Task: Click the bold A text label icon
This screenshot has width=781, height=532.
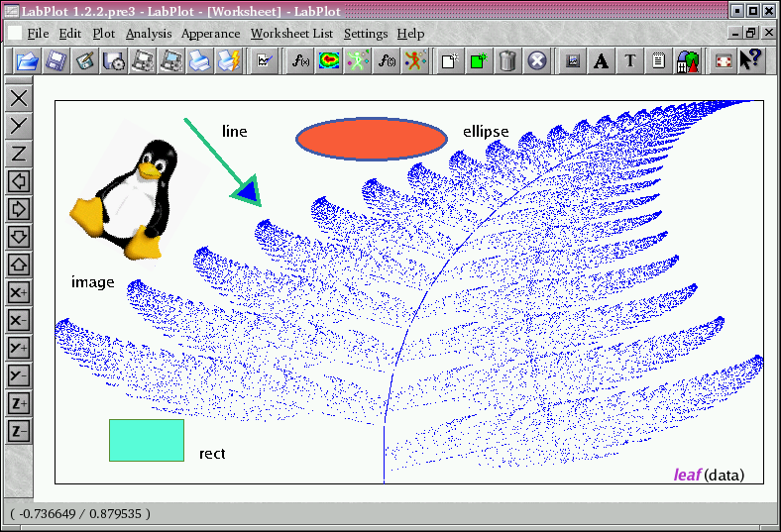Action: [601, 61]
